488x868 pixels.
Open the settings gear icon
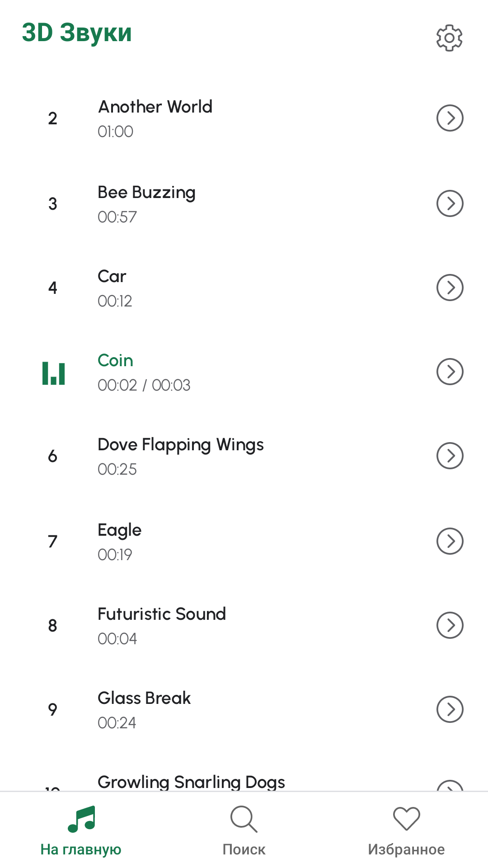[x=449, y=38]
